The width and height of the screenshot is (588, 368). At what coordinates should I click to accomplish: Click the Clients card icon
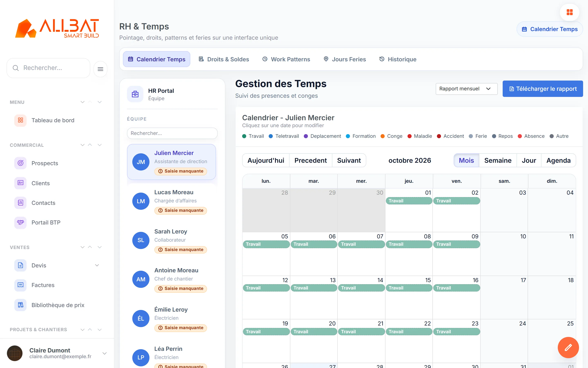point(20,183)
